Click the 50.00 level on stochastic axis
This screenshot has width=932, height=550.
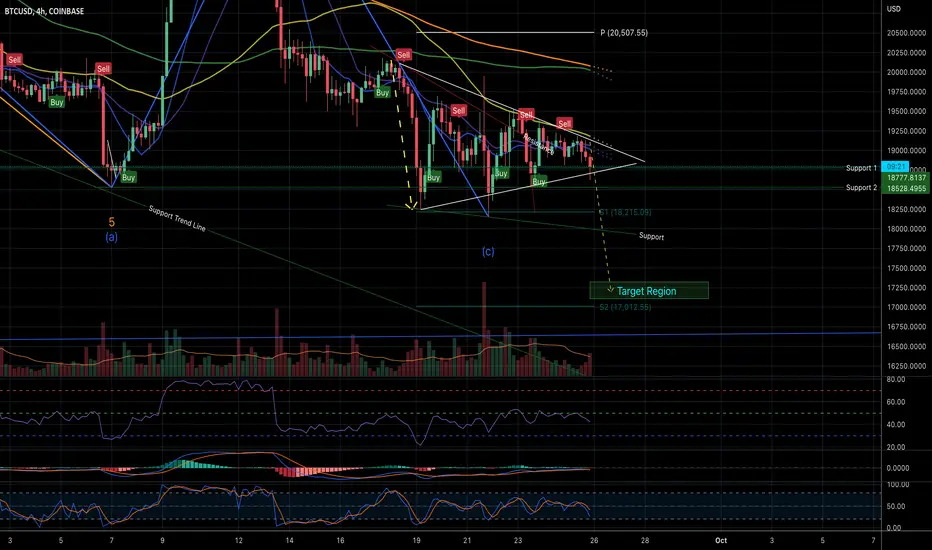(x=896, y=507)
